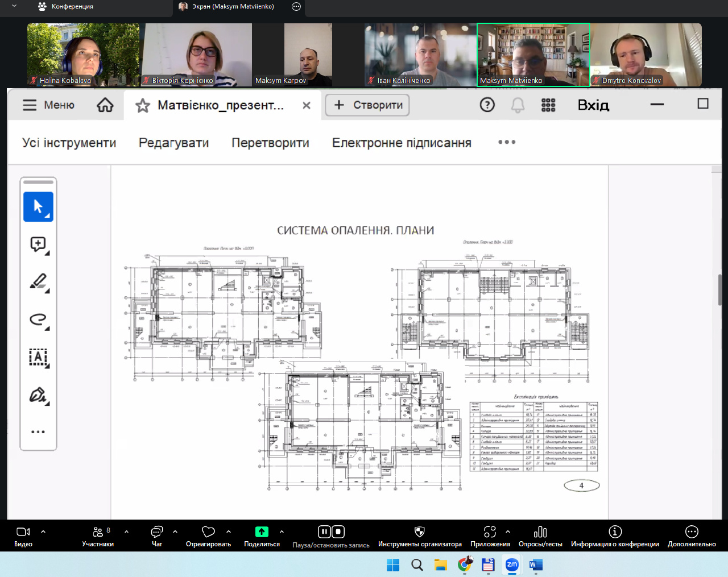Open more tools ellipsis in Acrobat menu
The width and height of the screenshot is (728, 577).
point(506,142)
